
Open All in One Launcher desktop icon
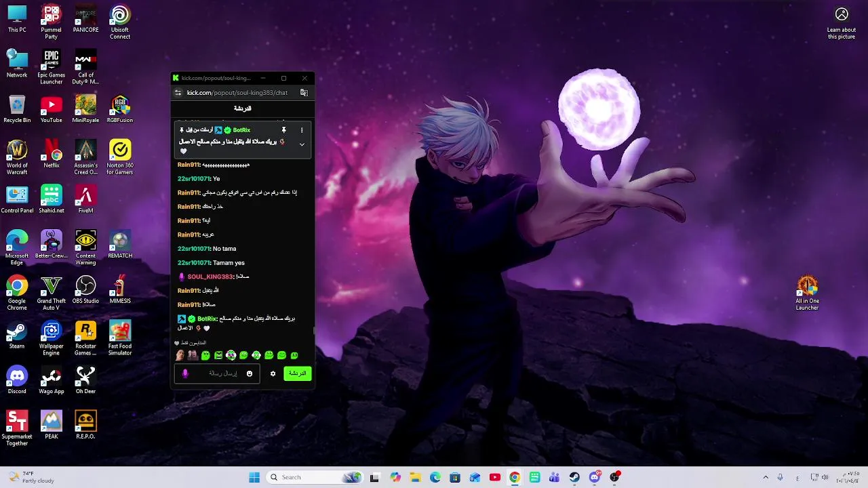pyautogui.click(x=807, y=293)
